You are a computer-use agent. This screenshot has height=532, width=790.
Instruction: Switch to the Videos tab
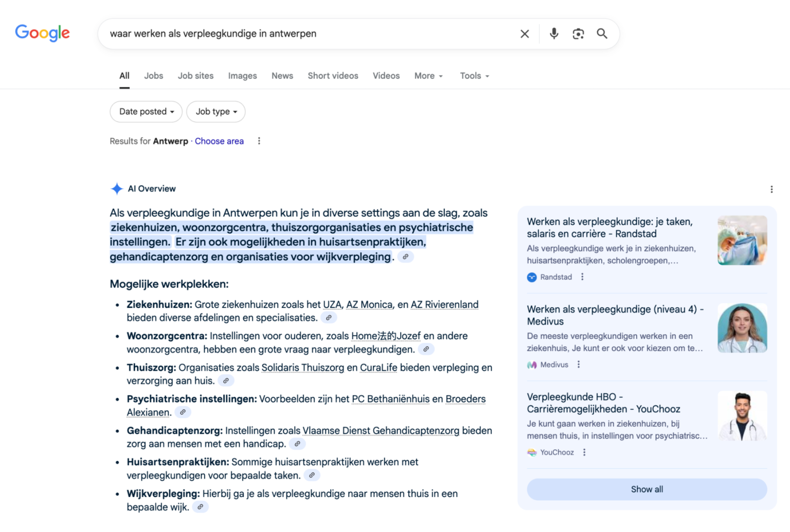tap(386, 76)
